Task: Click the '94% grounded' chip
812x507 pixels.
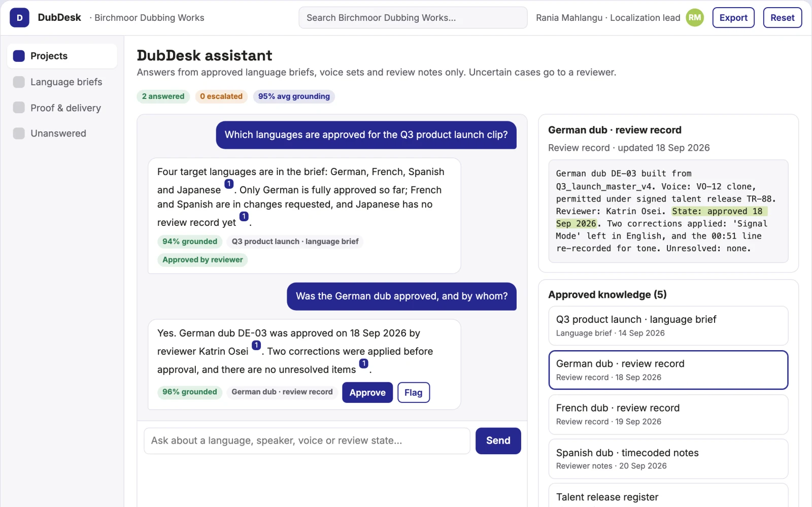Action: pyautogui.click(x=190, y=242)
